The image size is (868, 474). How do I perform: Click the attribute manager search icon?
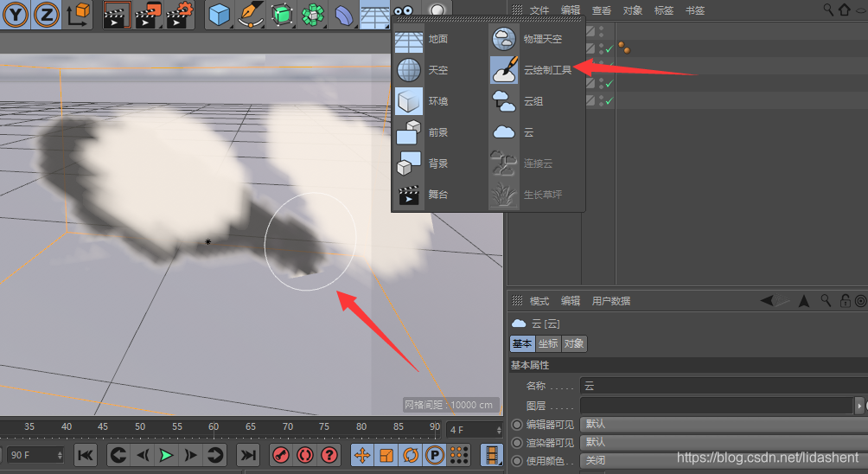826,301
